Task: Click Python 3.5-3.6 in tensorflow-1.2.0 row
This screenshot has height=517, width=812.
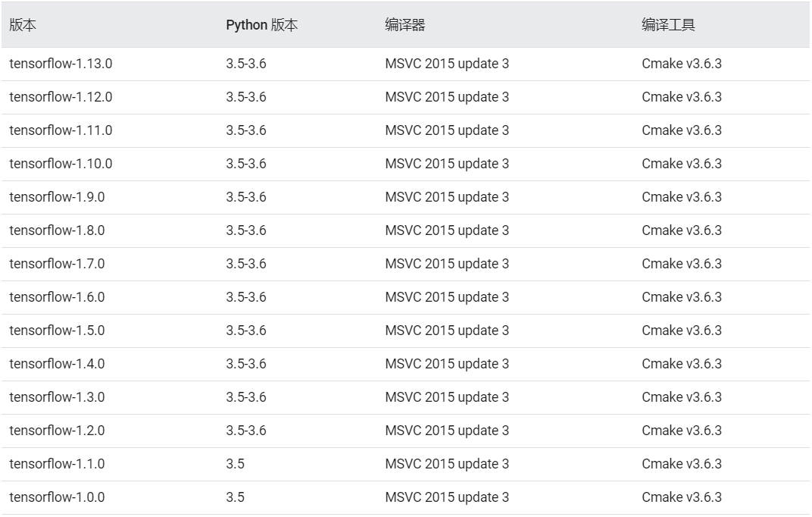Action: click(x=246, y=431)
